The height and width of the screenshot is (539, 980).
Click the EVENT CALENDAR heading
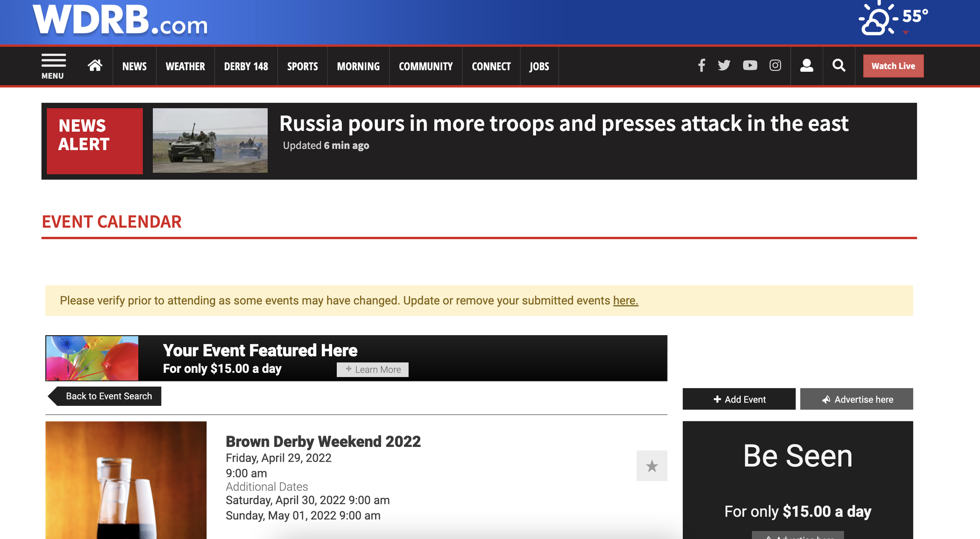click(112, 222)
